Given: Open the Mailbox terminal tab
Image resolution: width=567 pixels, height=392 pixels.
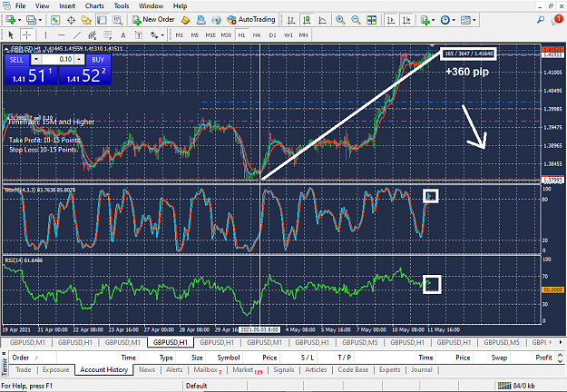Looking at the screenshot, I should point(208,369).
